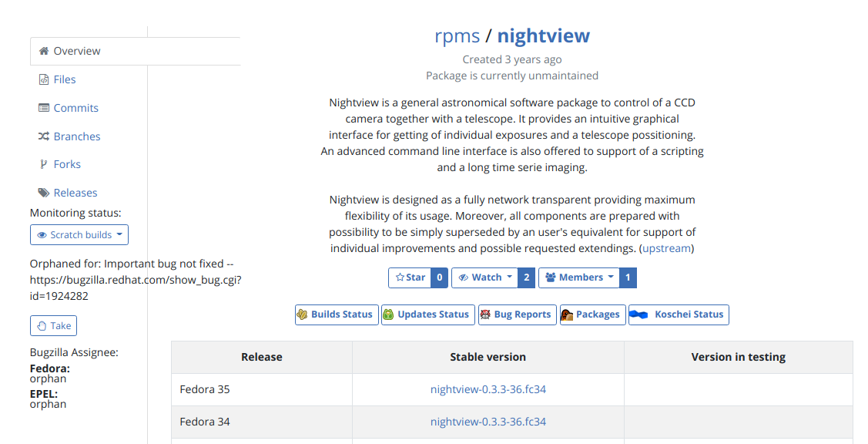This screenshot has width=868, height=444.
Task: Click the 'Created 3 years ago' text
Action: pos(512,59)
